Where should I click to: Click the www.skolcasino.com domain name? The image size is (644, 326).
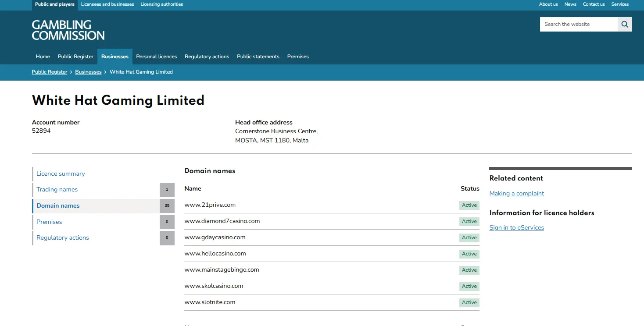click(x=214, y=286)
